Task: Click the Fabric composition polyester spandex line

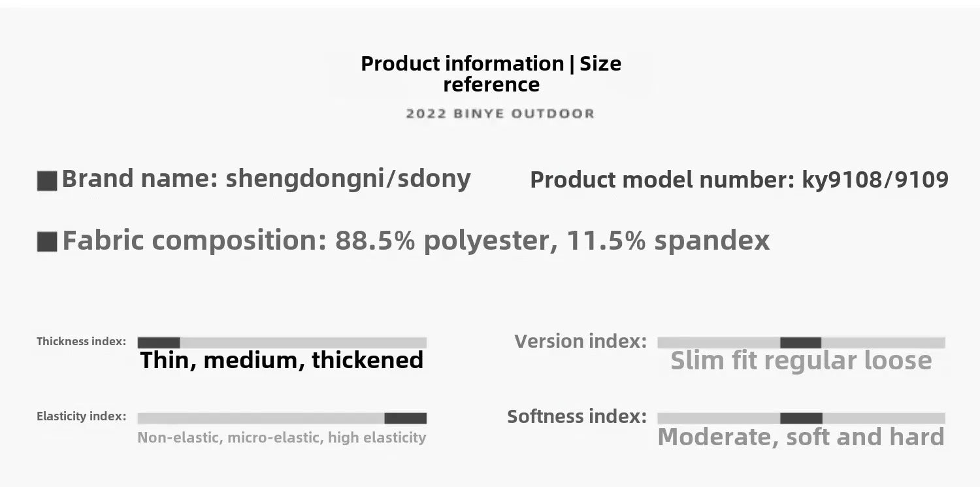Action: 416,241
